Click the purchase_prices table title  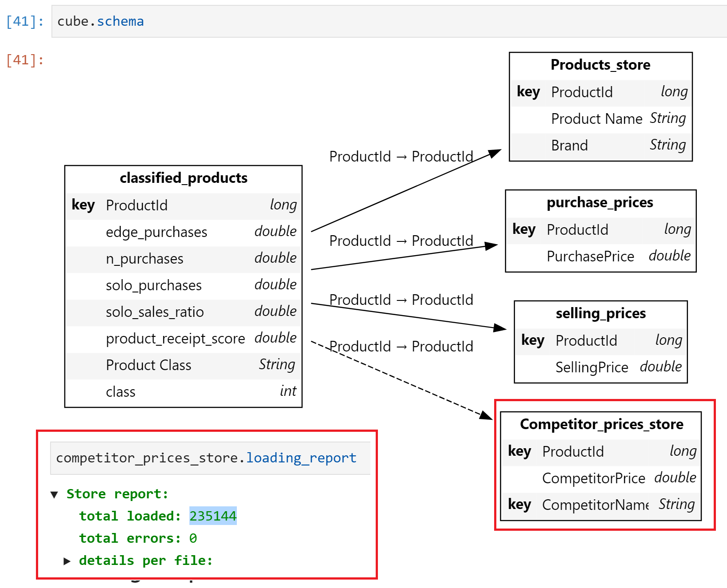(x=600, y=202)
